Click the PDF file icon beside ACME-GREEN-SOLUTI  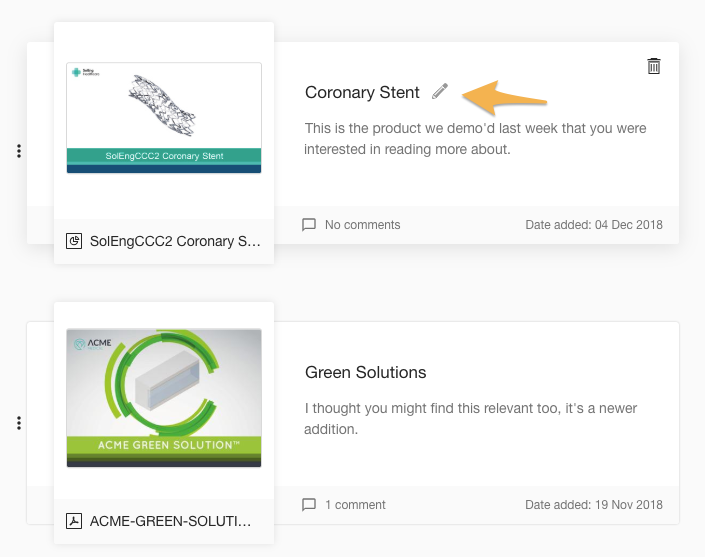74,521
